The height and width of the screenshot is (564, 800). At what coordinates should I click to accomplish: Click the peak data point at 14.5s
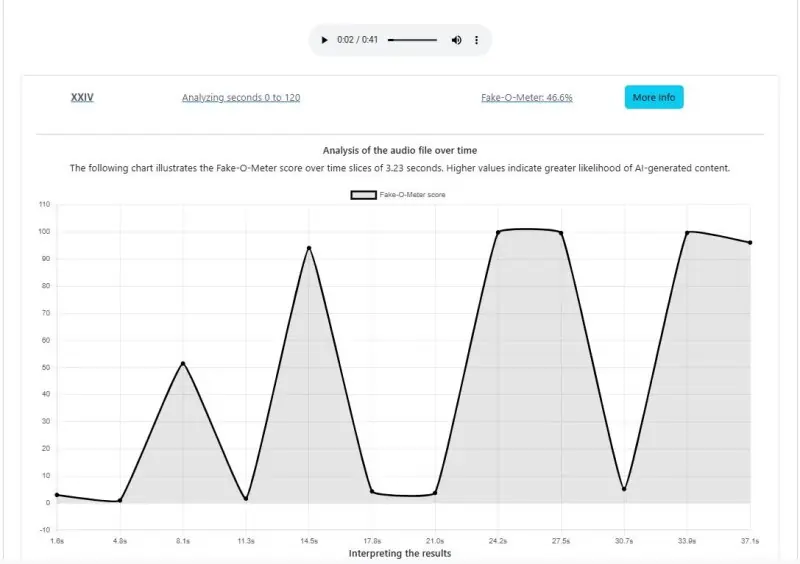point(309,248)
